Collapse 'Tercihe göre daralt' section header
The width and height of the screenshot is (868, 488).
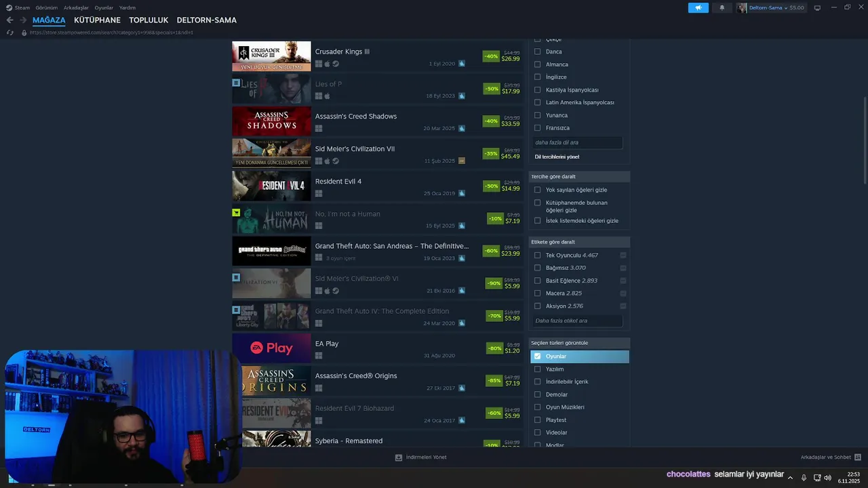click(x=579, y=176)
